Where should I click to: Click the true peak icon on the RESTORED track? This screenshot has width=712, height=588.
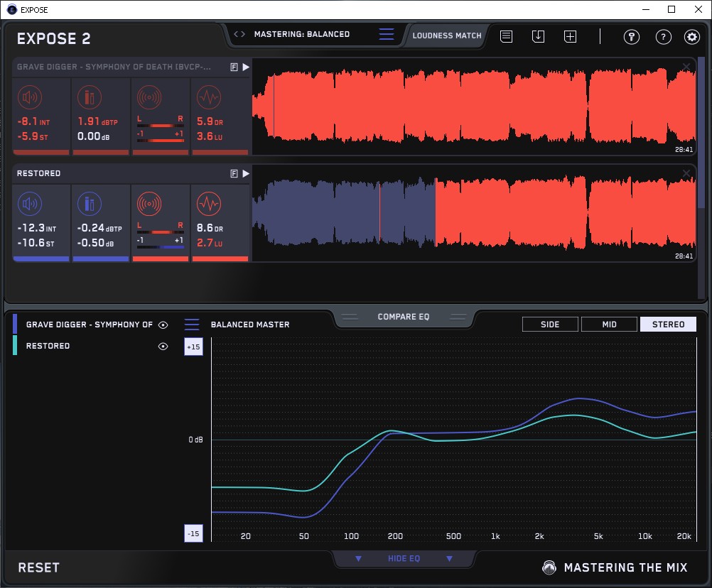tap(90, 204)
